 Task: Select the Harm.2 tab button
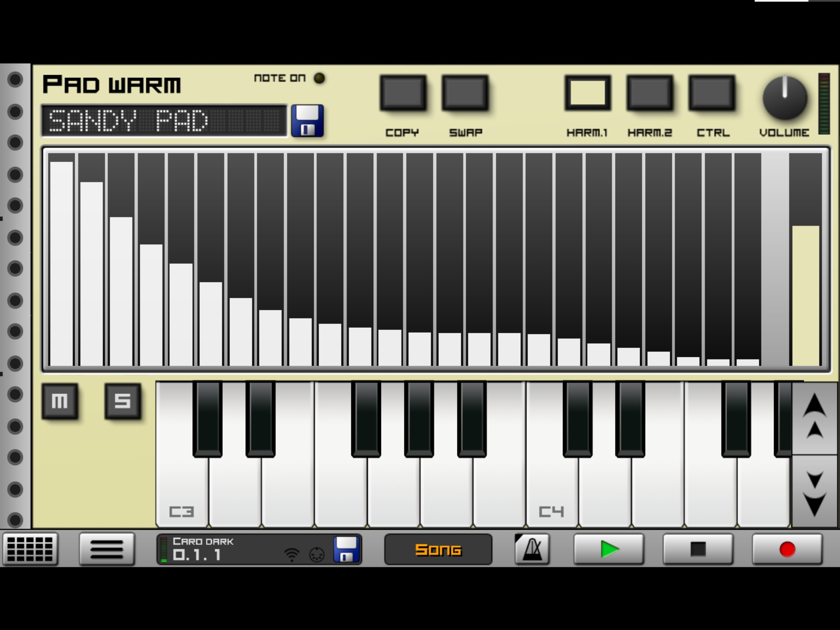(650, 93)
